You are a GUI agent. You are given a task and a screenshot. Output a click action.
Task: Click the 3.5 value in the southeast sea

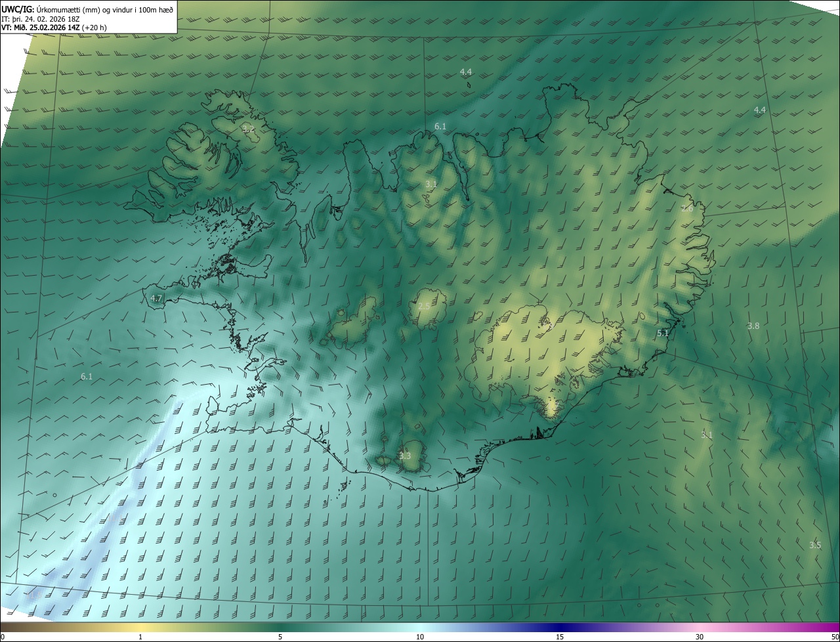815,545
